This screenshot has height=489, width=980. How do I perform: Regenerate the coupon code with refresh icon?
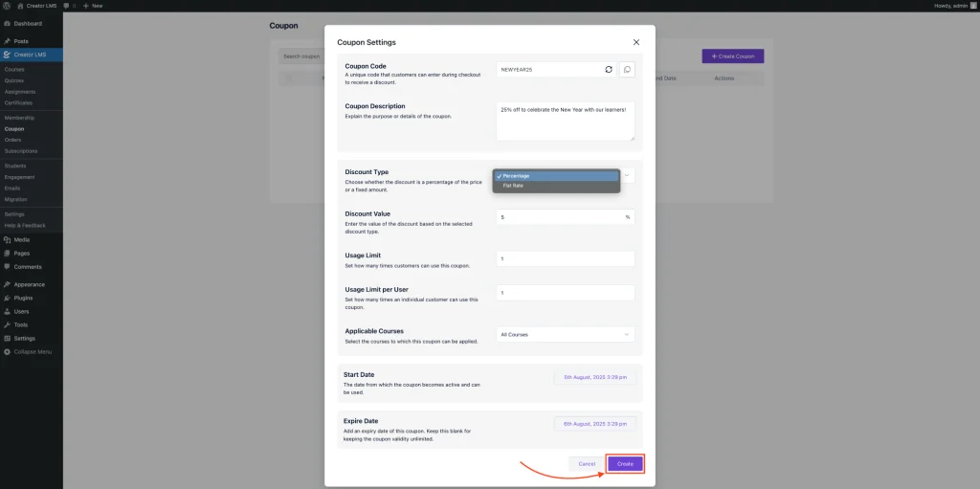[x=609, y=70]
